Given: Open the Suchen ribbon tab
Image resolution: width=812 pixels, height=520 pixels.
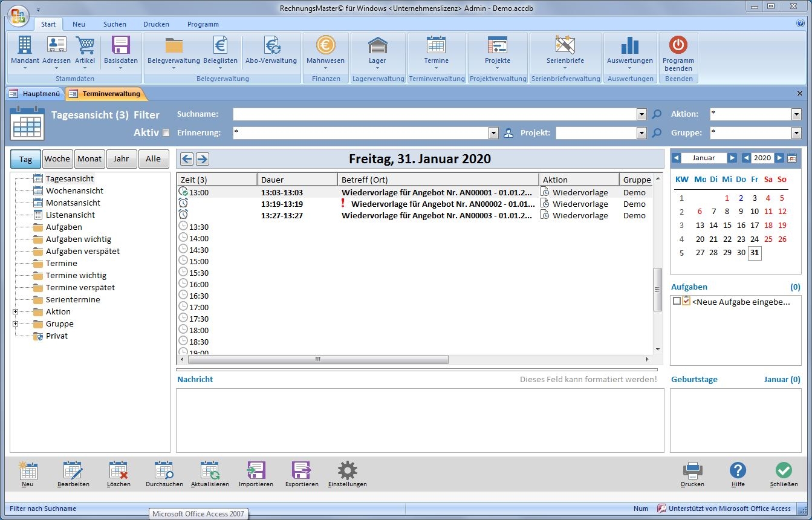Looking at the screenshot, I should [115, 24].
